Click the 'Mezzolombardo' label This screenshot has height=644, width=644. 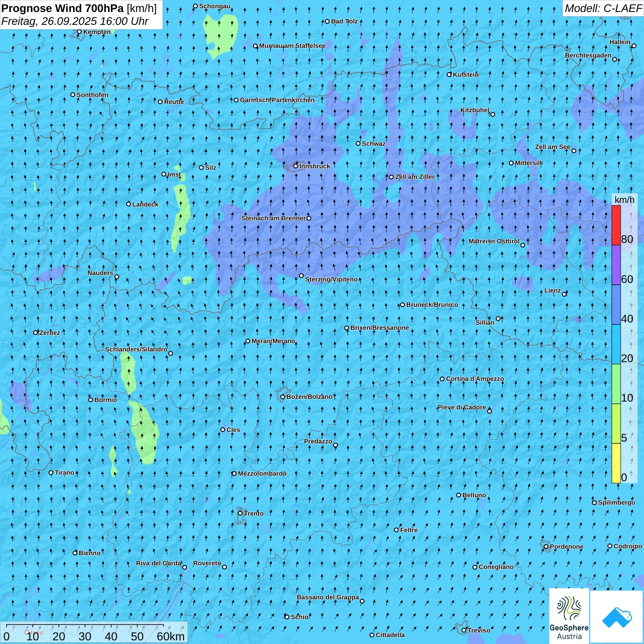262,473
